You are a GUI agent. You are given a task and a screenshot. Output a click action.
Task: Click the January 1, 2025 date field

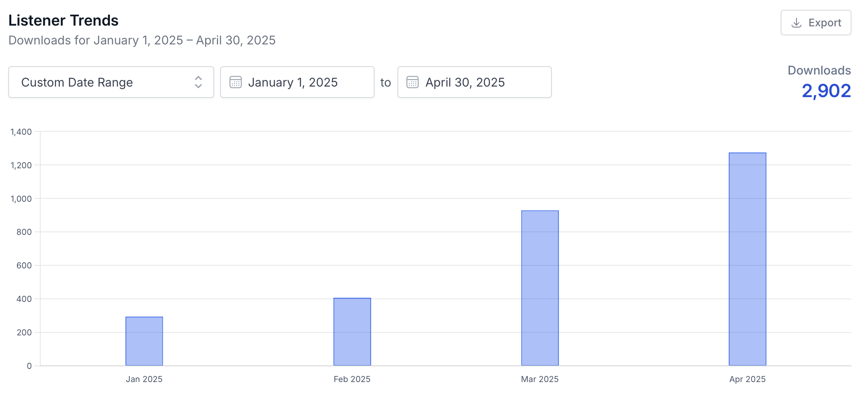(297, 82)
